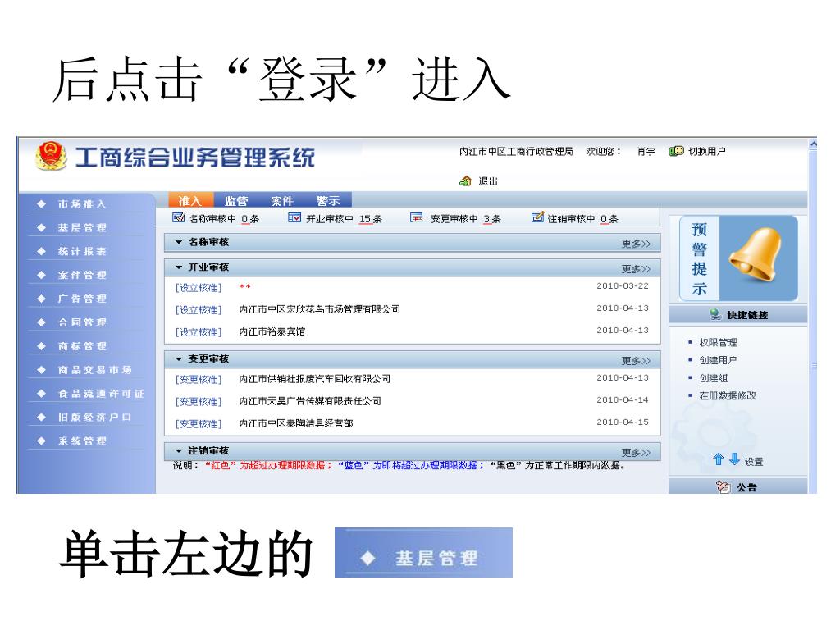Image resolution: width=840 pixels, height=630 pixels.
Task: Select 内江市中区宏欣花鸟市场管理有限公司 company name
Action: 320,309
